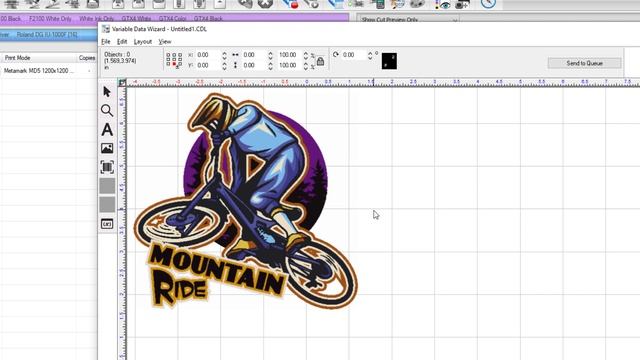Switch to GTX4 Color tab
Viewport: 640px width, 360px height.
click(172, 18)
